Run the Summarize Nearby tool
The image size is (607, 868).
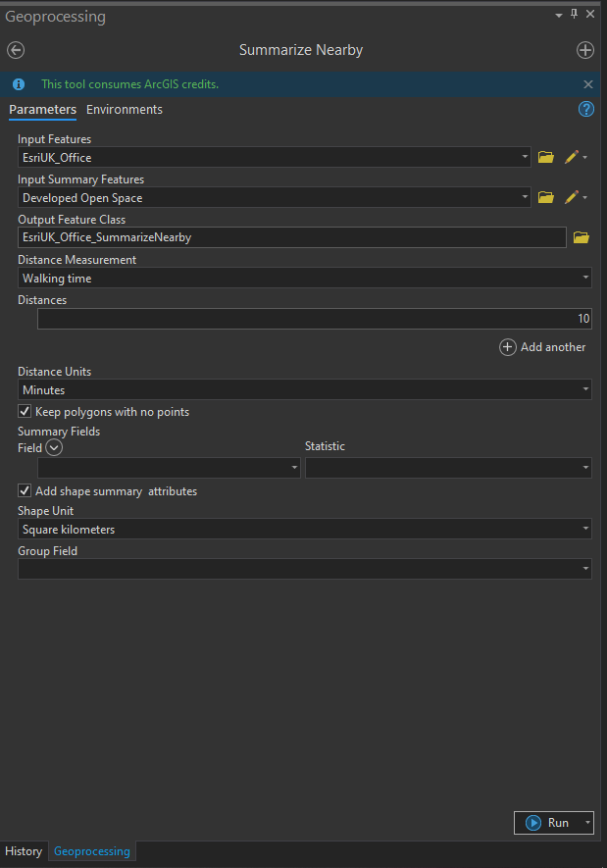pyautogui.click(x=548, y=823)
